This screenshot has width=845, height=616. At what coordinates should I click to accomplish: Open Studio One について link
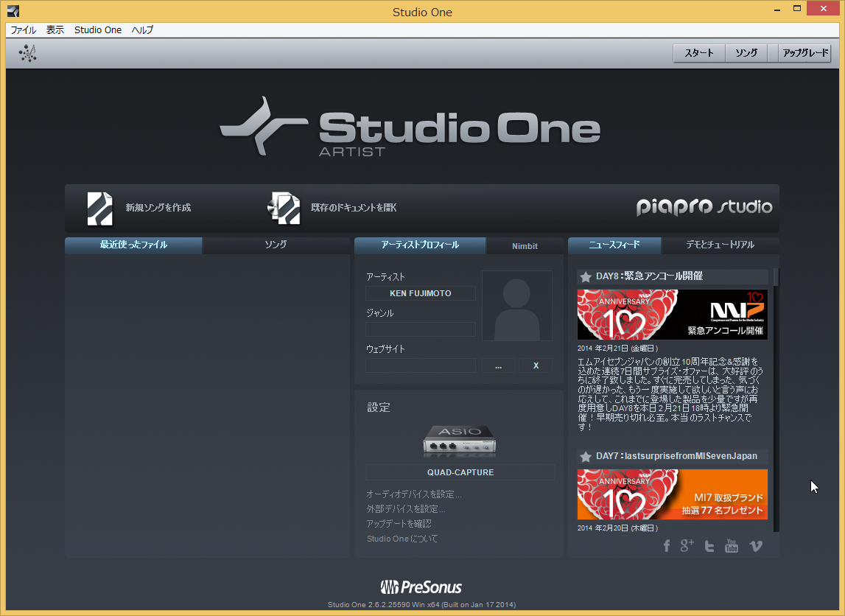point(402,539)
